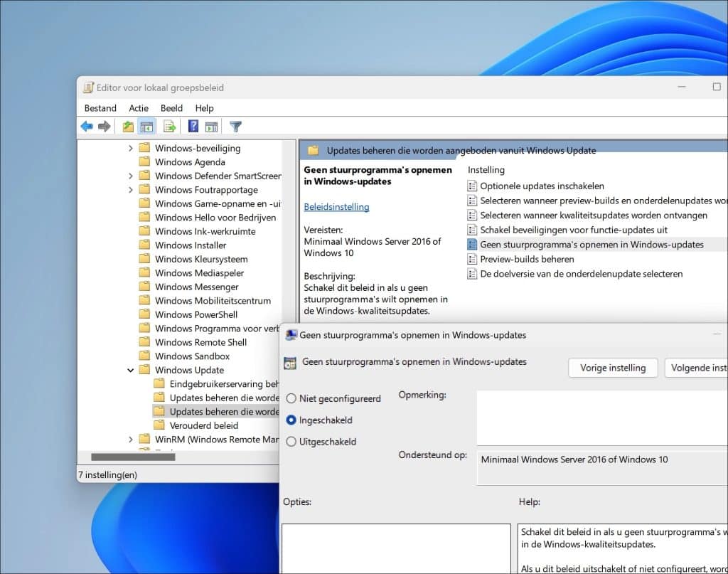
Task: Select Windows Mobiliteitscentrum folder
Action: click(213, 300)
